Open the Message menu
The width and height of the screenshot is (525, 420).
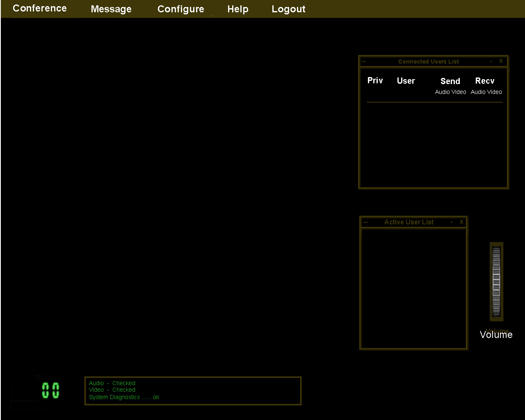point(111,9)
